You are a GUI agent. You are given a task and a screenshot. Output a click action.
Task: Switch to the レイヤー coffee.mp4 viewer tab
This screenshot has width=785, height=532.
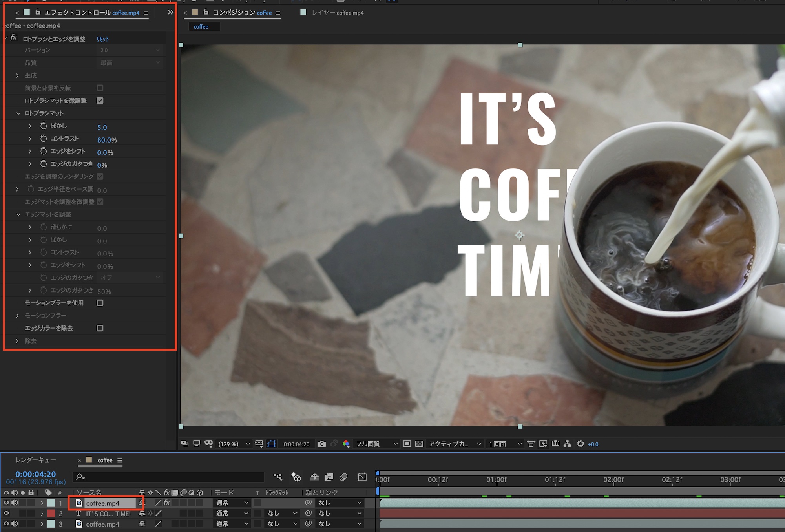[x=337, y=13]
